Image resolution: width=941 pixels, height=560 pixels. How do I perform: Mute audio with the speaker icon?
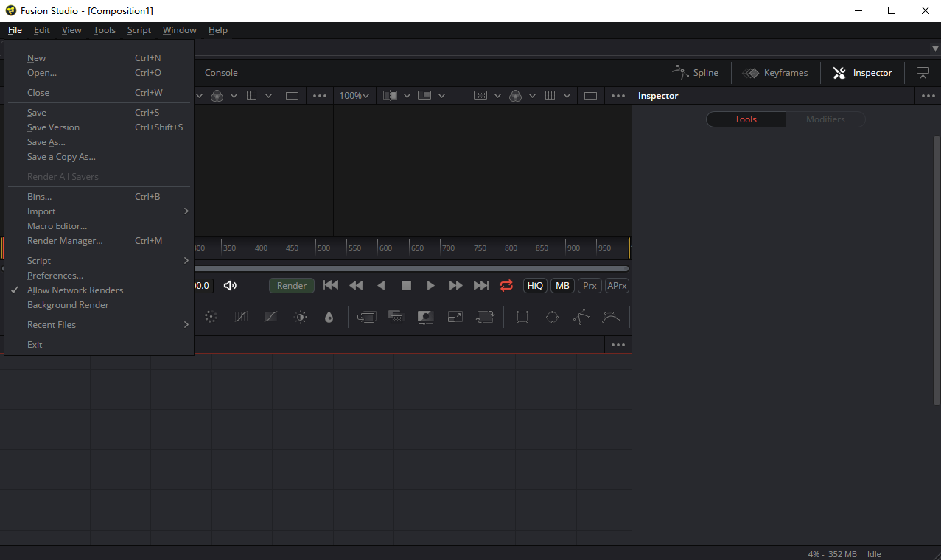(231, 285)
